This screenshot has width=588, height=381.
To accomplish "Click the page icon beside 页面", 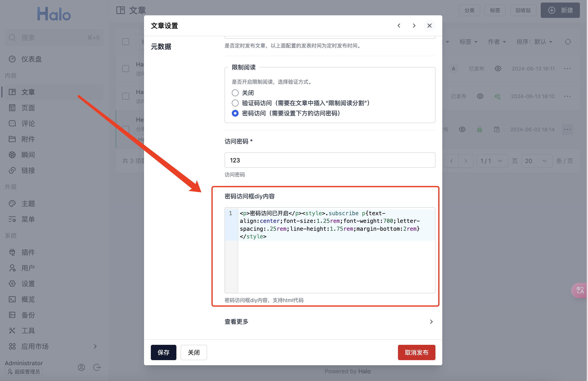I will pos(12,108).
